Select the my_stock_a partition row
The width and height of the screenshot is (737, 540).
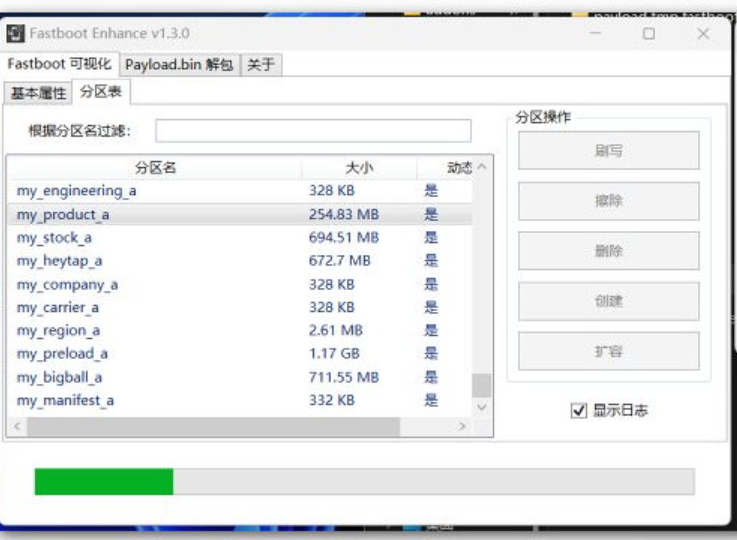pyautogui.click(x=240, y=237)
